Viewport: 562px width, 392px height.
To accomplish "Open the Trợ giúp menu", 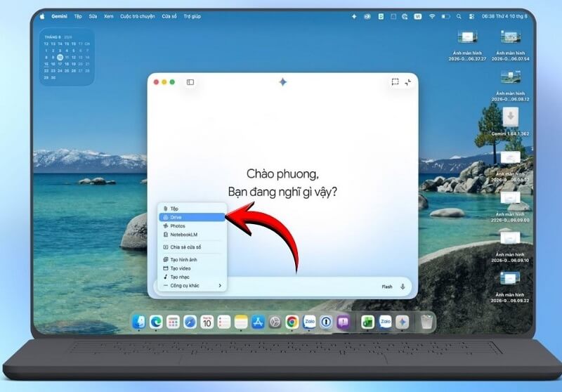I will [x=192, y=16].
